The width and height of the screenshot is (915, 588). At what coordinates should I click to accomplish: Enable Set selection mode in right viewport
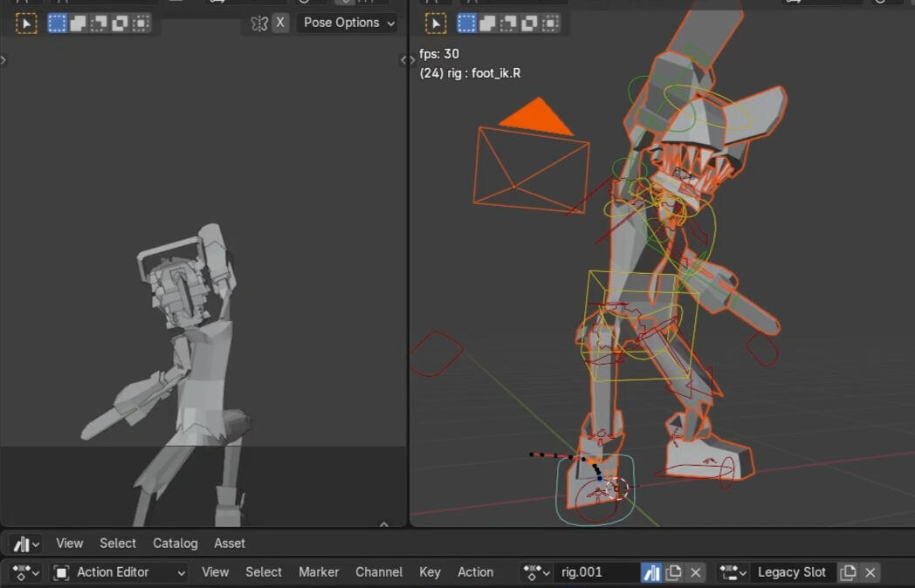point(467,24)
